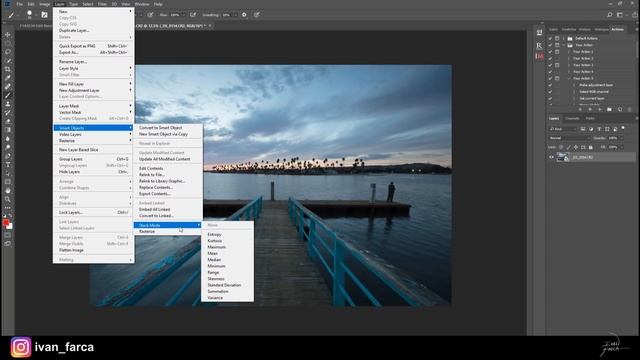Click lock all layer icon

point(591,147)
